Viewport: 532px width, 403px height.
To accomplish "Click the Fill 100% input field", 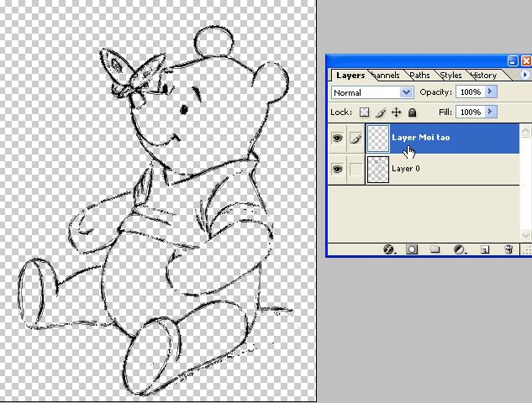I will (x=471, y=112).
